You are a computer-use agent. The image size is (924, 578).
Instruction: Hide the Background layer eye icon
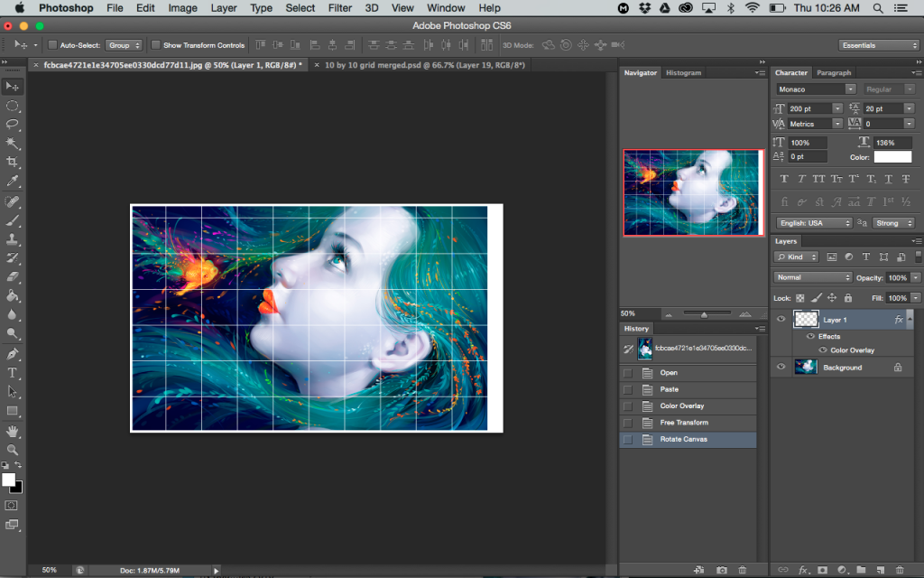click(x=781, y=367)
